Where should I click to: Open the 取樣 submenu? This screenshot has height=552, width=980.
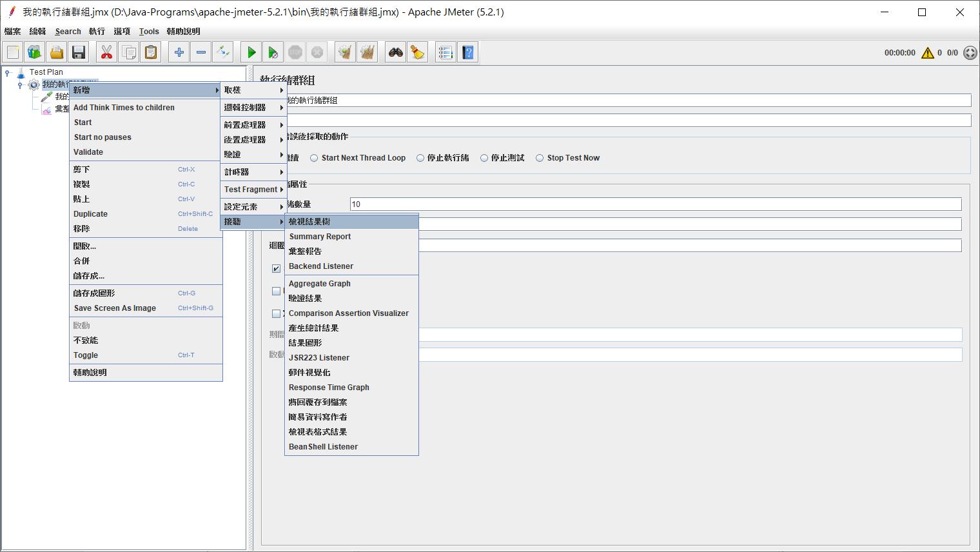pyautogui.click(x=254, y=90)
